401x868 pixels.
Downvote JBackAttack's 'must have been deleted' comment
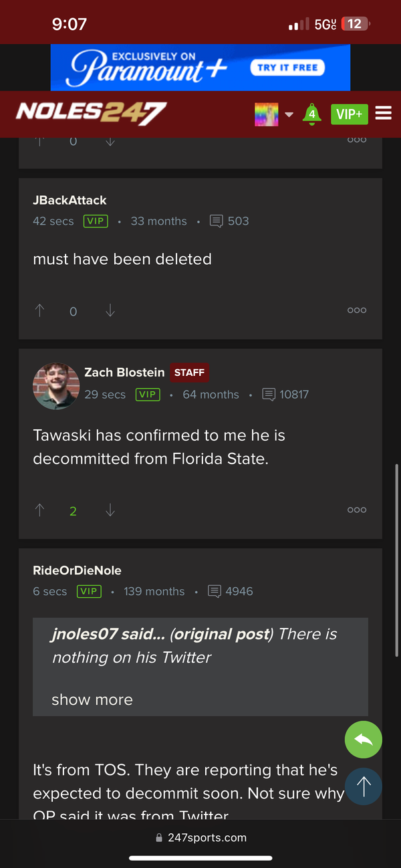click(x=110, y=310)
